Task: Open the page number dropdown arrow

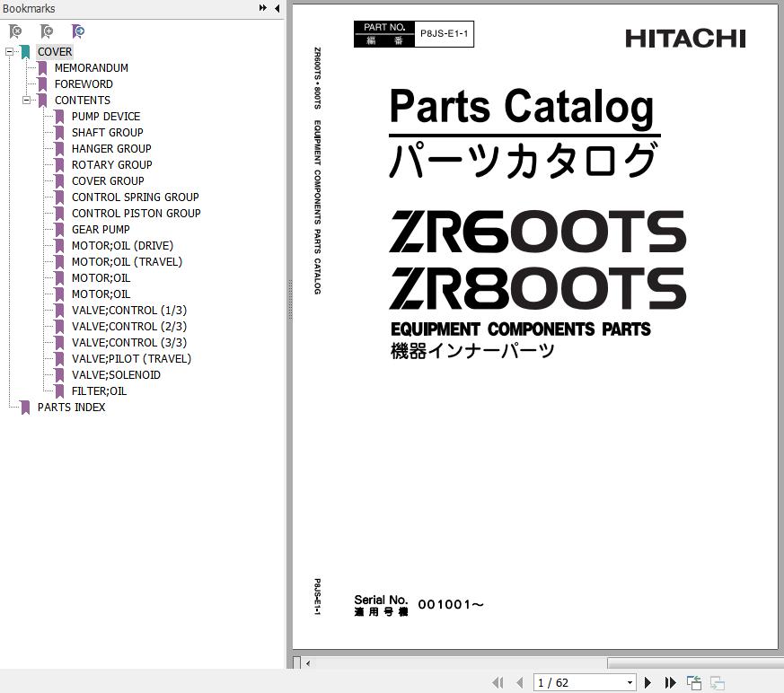Action: coord(630,682)
